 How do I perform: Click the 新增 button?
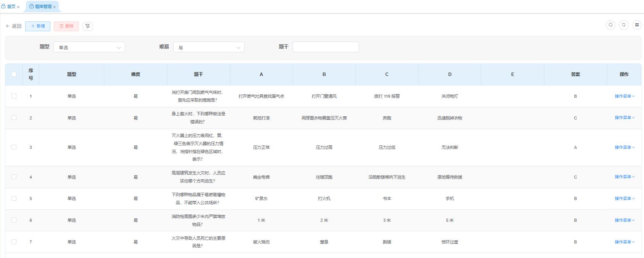(38, 26)
